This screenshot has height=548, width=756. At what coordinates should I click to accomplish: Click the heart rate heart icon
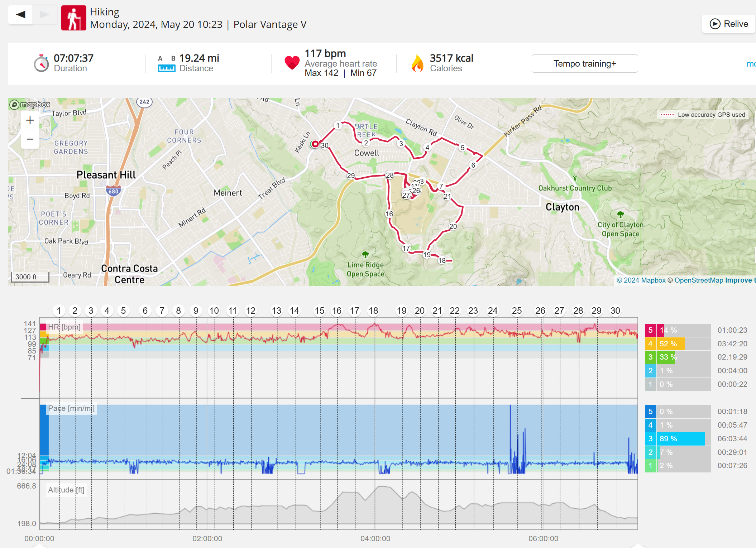pyautogui.click(x=292, y=63)
